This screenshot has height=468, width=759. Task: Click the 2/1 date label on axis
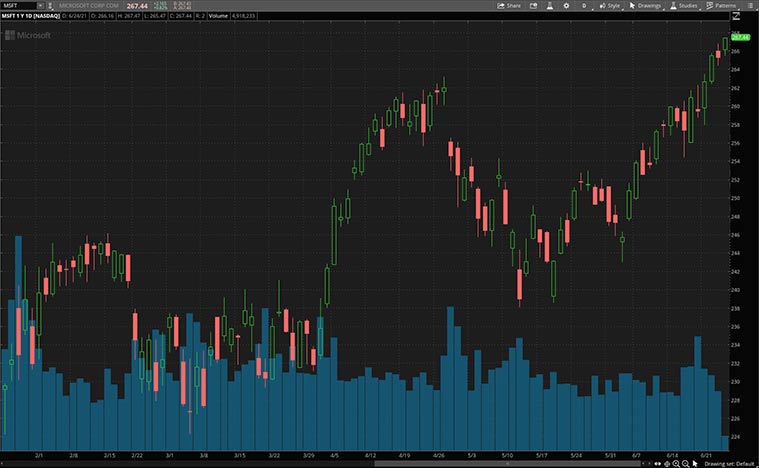[x=39, y=455]
